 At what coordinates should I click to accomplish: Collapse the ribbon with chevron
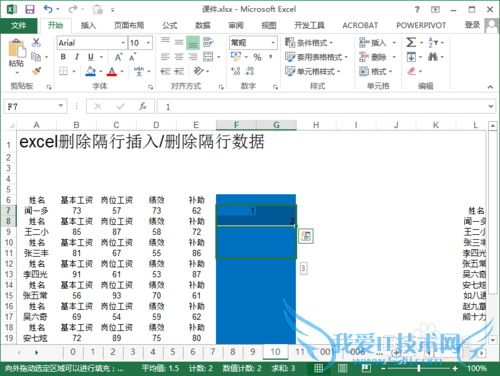(x=490, y=87)
